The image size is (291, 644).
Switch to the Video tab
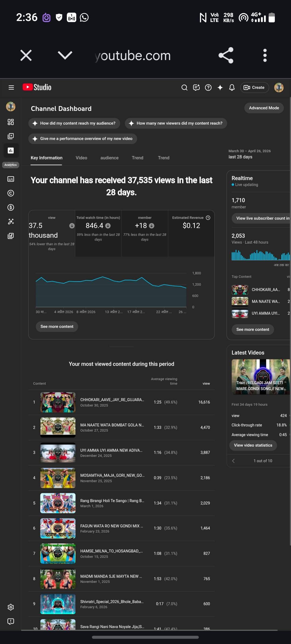(x=81, y=158)
